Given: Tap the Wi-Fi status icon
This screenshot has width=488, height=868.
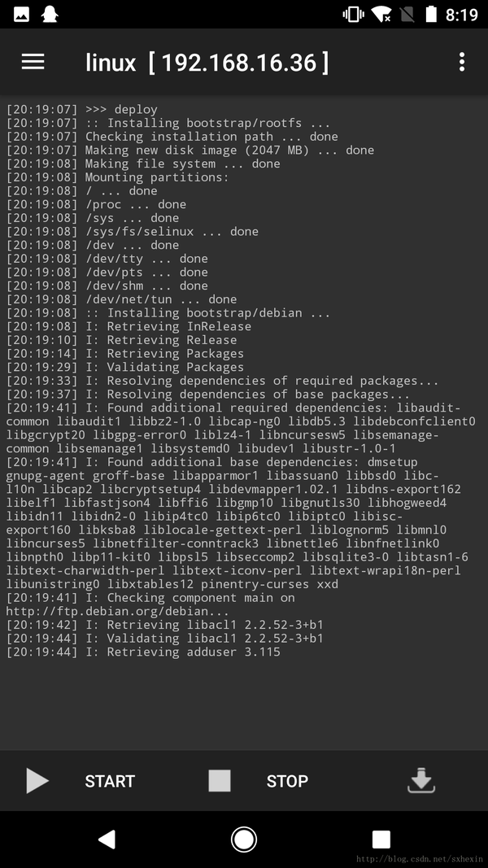Looking at the screenshot, I should [381, 15].
